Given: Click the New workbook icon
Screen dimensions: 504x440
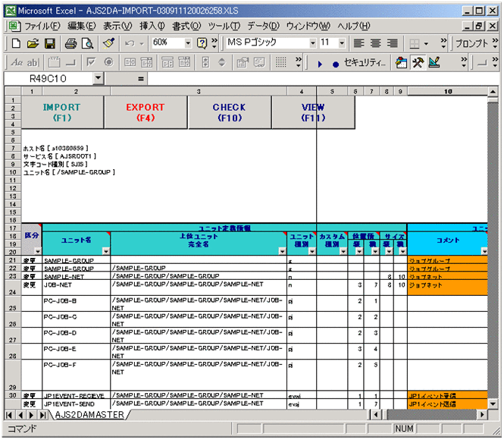Looking at the screenshot, I should tap(15, 43).
